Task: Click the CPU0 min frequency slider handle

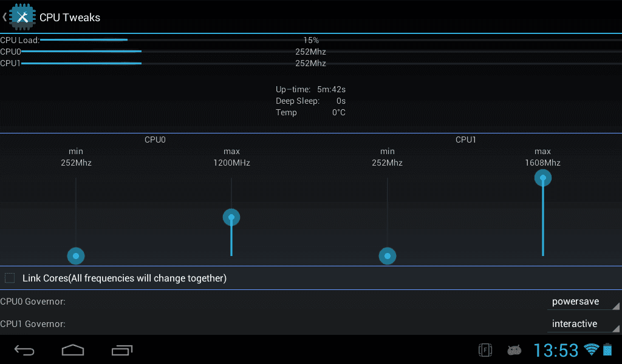Action: [x=76, y=256]
